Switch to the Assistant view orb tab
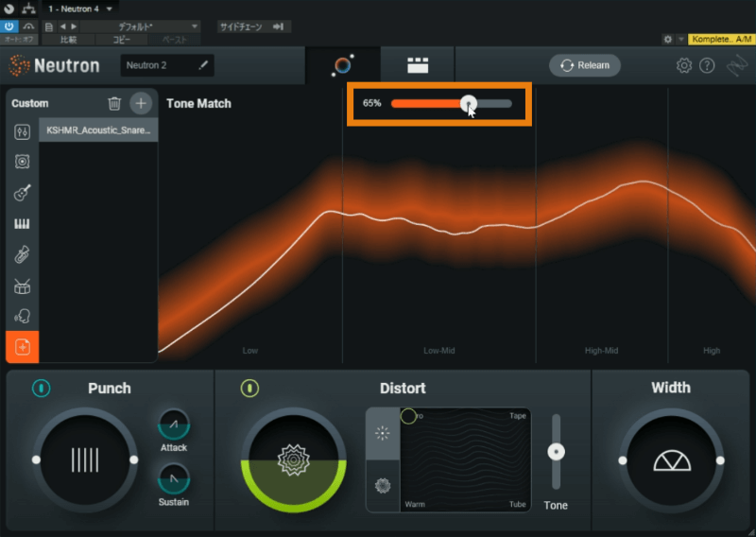756x537 pixels. click(x=343, y=65)
